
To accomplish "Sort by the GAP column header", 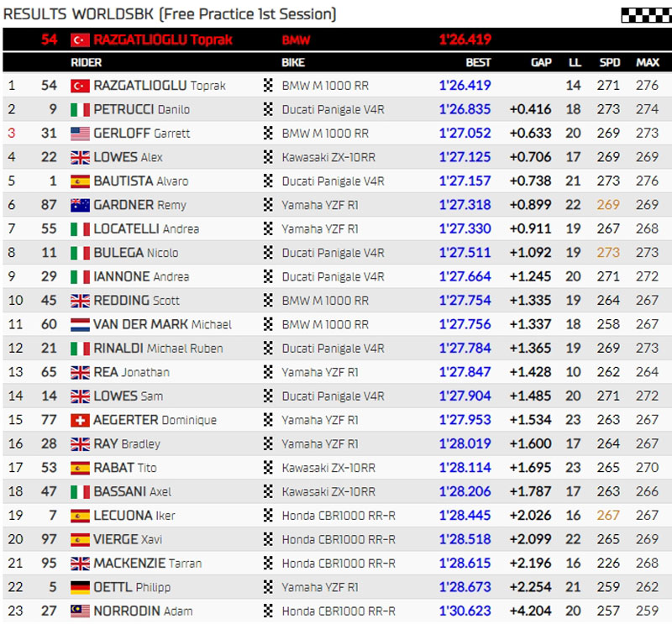I will tap(541, 62).
